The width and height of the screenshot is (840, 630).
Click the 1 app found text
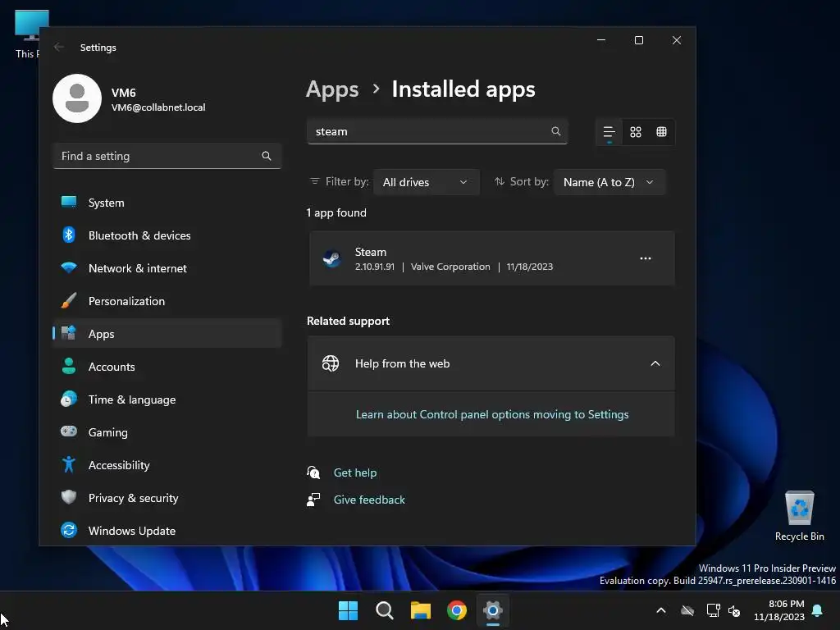336,212
